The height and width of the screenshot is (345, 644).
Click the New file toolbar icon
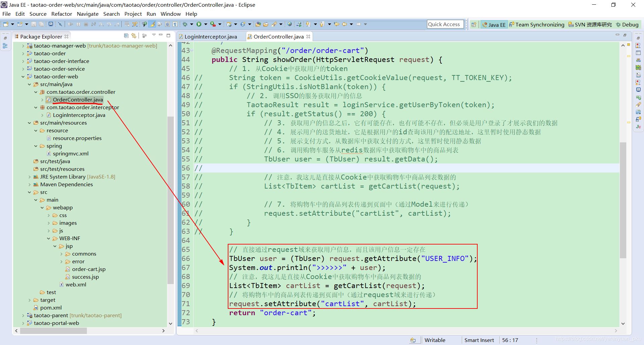pos(6,24)
